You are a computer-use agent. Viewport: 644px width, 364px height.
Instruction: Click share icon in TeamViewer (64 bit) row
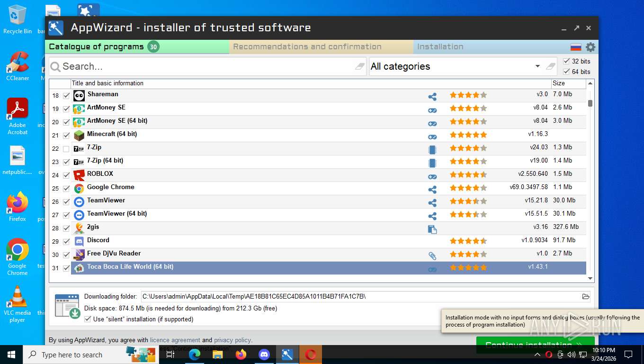432,216
